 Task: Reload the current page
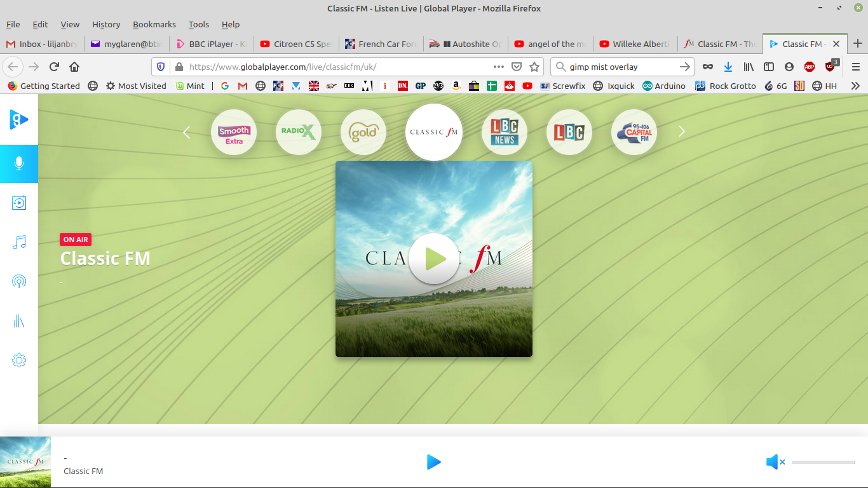click(55, 67)
